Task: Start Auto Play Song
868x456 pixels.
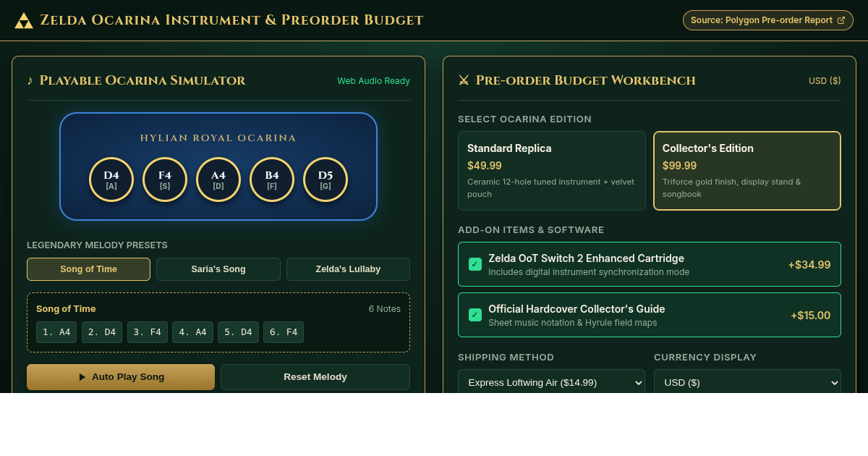Action: pyautogui.click(x=121, y=377)
